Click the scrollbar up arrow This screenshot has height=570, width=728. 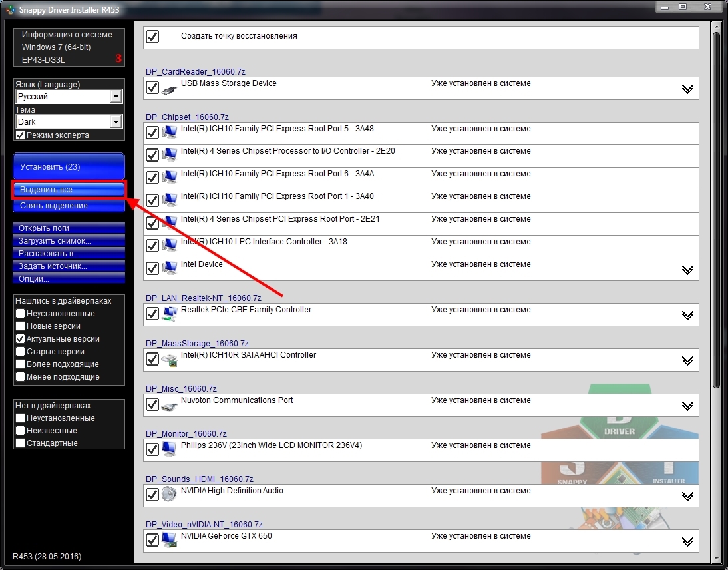point(717,26)
